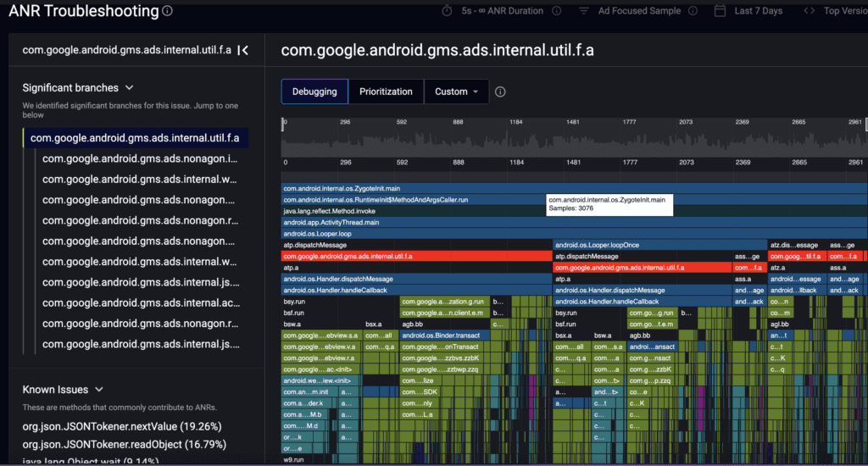Click info icon next to Ad Focused Sample
Viewport: 868px width, 466px height.
click(x=693, y=10)
